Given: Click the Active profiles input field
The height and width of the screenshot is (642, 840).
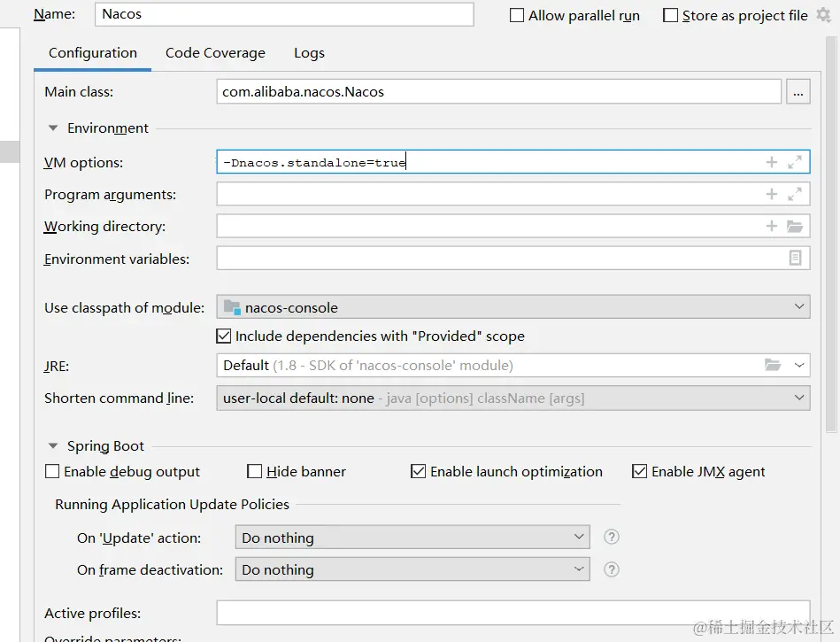Looking at the screenshot, I should pos(513,613).
